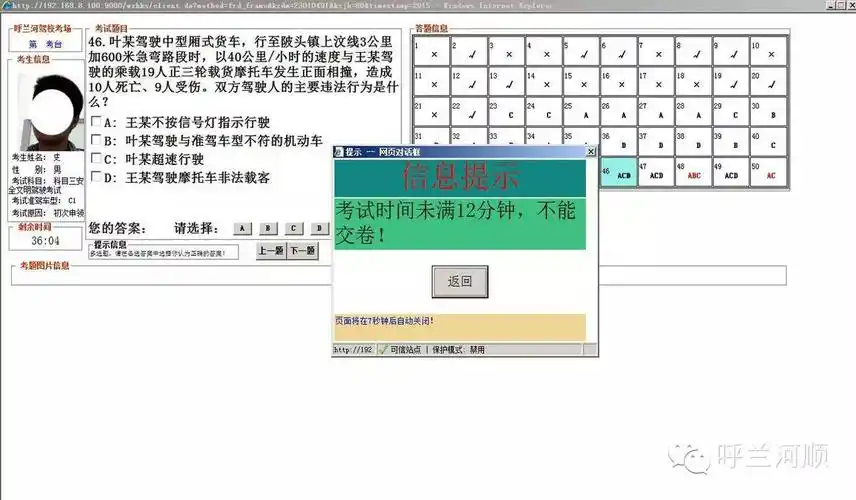Open question 15 cell in answer grid
This screenshot has width=856, height=500.
click(581, 81)
